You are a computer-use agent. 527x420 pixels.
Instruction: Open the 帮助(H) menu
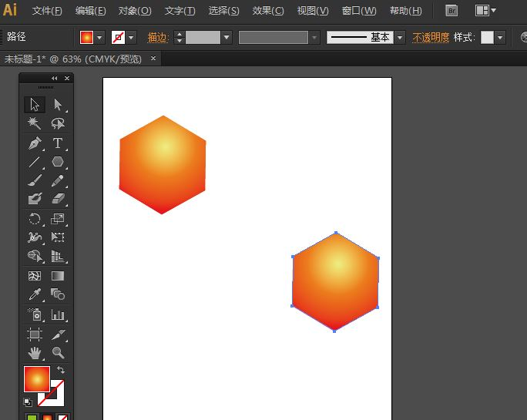pos(406,11)
